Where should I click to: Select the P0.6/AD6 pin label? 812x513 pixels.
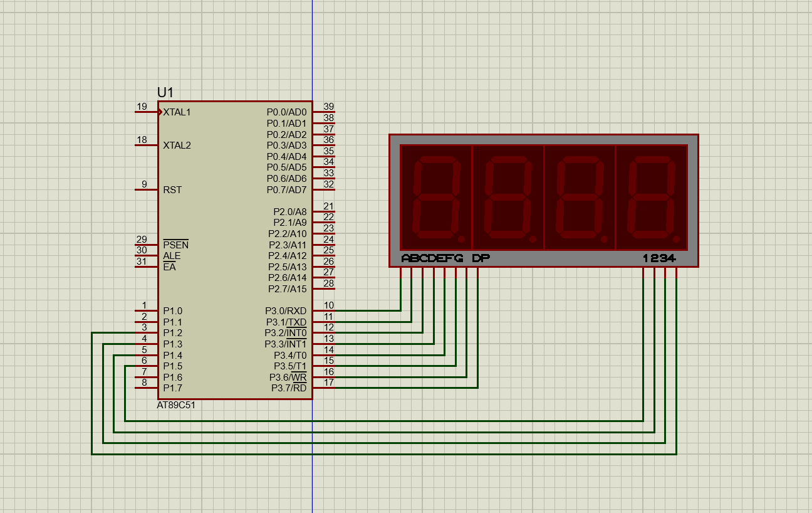[286, 179]
